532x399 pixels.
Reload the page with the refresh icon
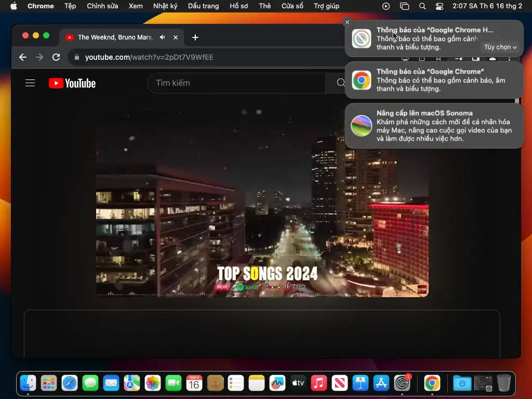click(56, 57)
